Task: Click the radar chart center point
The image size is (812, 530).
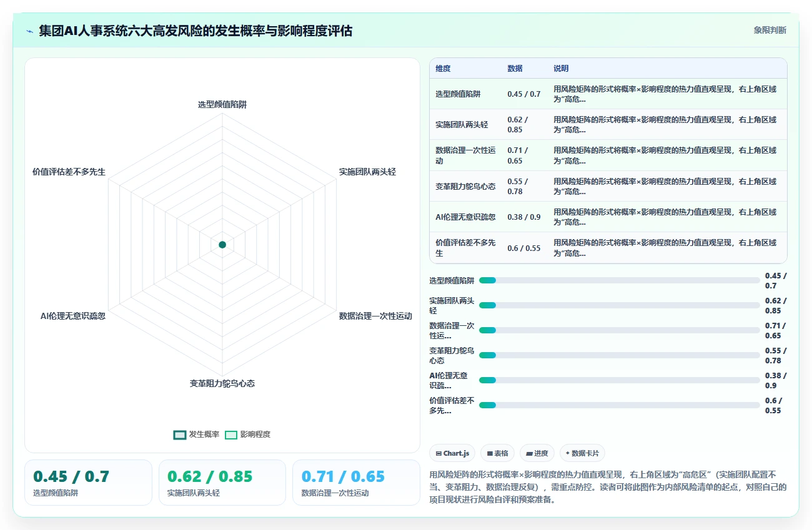Action: 222,245
